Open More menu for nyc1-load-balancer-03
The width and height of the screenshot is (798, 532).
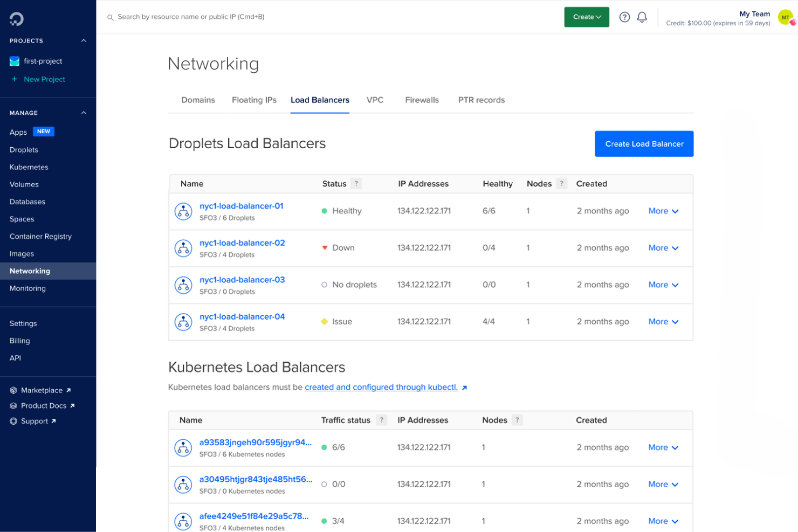click(x=663, y=285)
